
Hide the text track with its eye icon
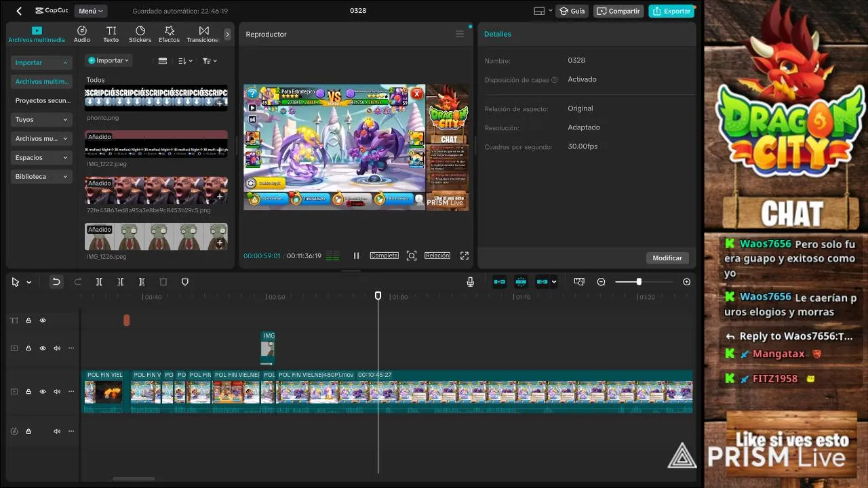coord(43,321)
